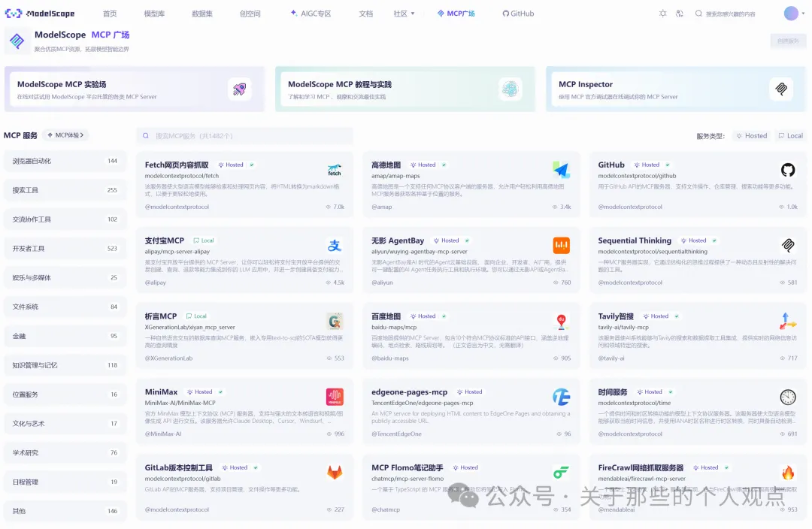Open the GitHub link in header
This screenshot has height=529, width=812.
518,14
